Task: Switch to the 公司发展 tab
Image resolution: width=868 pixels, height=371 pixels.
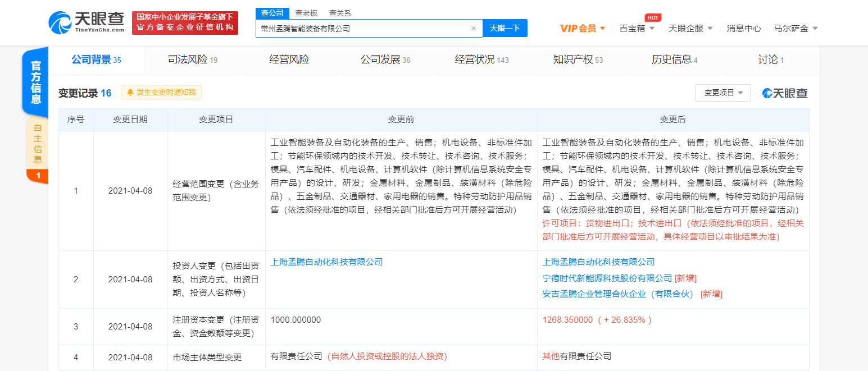Action: click(385, 60)
